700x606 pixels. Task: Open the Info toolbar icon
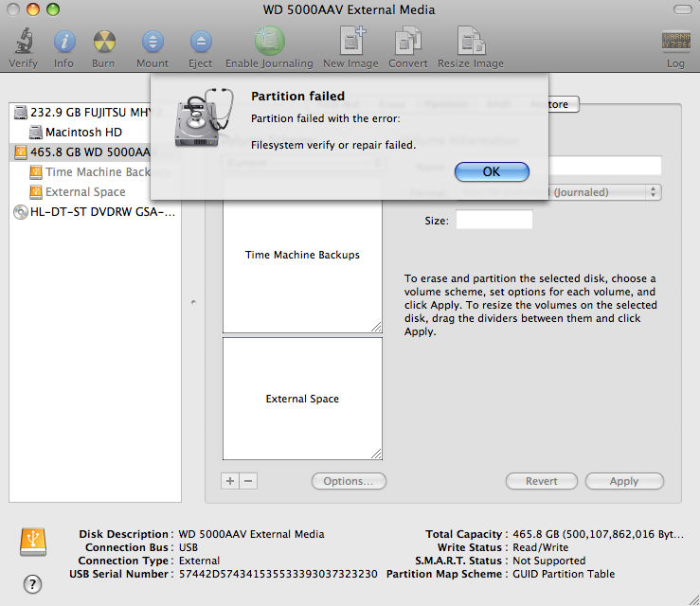click(x=64, y=41)
